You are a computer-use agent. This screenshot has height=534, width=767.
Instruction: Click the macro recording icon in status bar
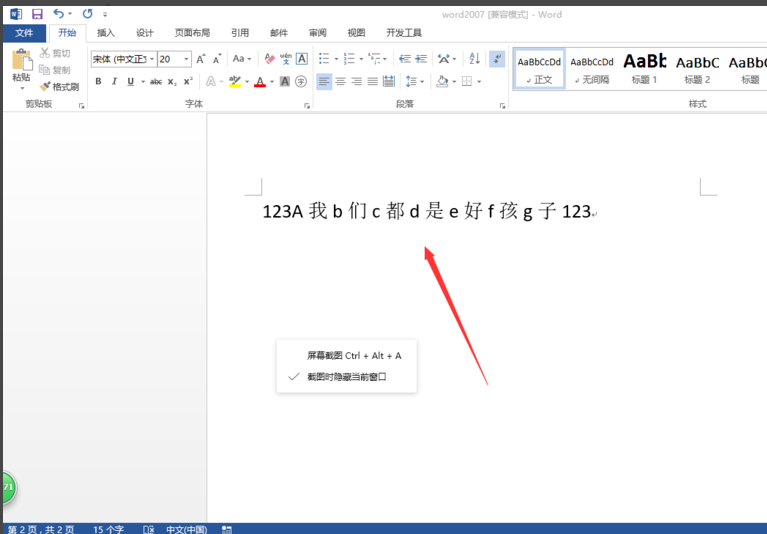[x=226, y=529]
